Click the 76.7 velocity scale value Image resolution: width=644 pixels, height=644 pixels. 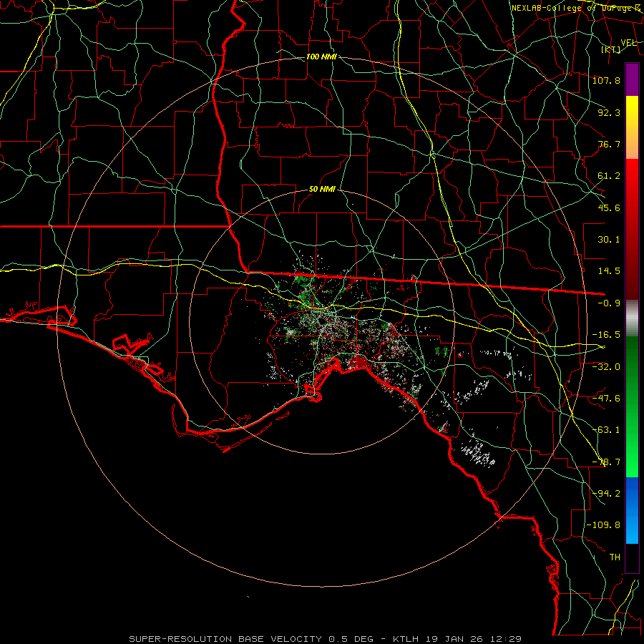point(609,144)
